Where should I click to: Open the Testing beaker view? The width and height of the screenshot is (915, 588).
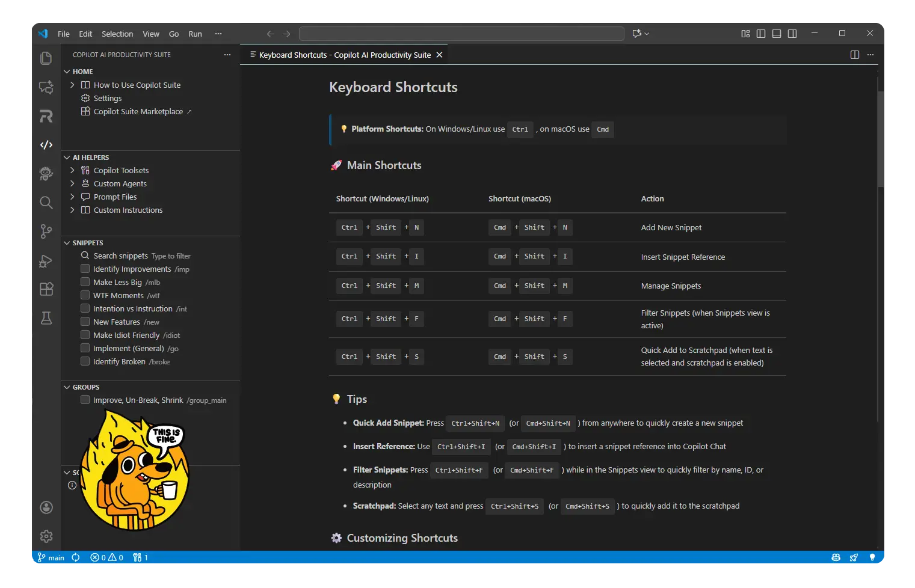46,318
